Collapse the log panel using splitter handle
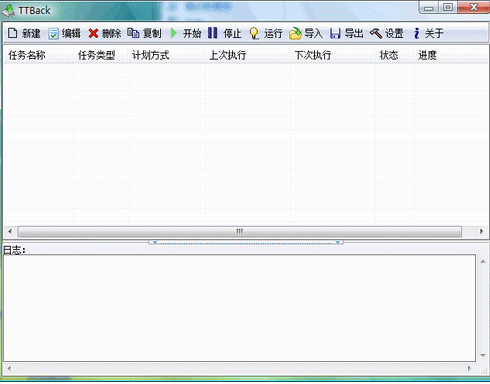Image resolution: width=490 pixels, height=384 pixels. [x=246, y=242]
